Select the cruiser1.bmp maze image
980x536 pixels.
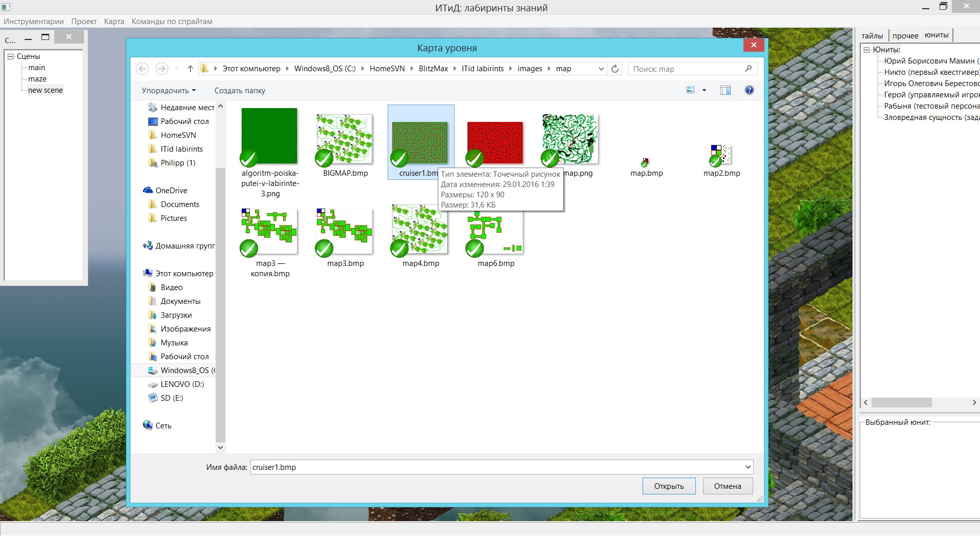click(x=420, y=142)
